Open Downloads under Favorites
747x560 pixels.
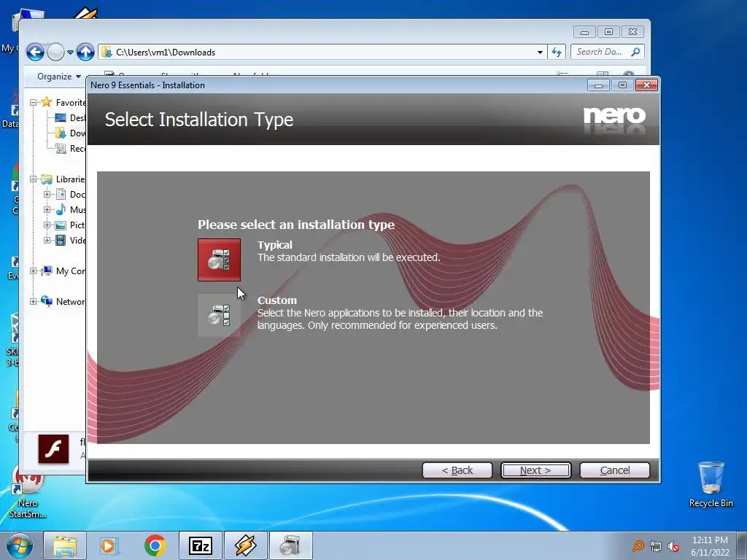71,133
